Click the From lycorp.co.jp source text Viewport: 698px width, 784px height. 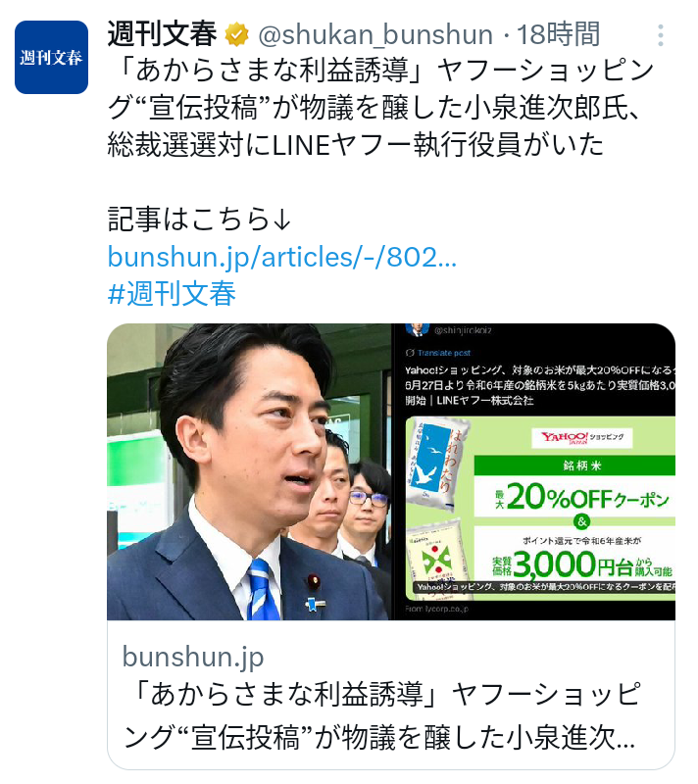tap(437, 609)
